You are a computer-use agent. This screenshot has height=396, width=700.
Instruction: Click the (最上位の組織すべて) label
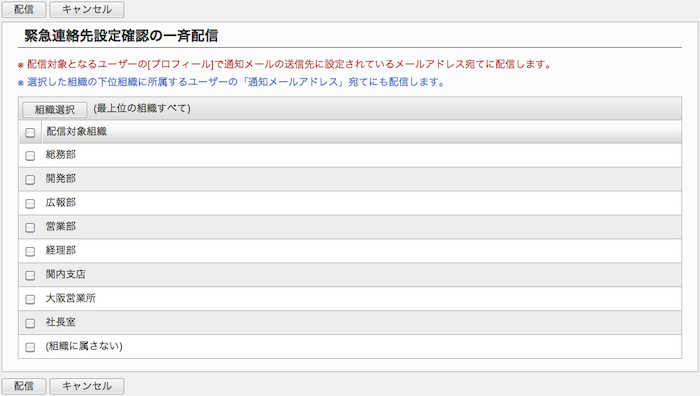click(142, 108)
